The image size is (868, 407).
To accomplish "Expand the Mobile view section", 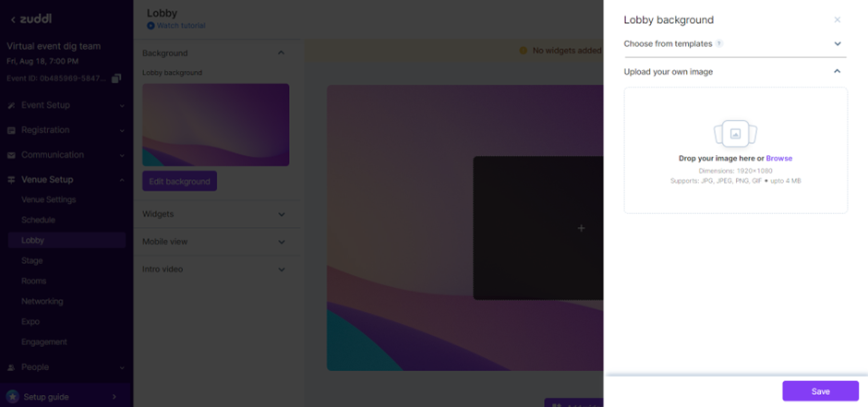I will pos(282,242).
